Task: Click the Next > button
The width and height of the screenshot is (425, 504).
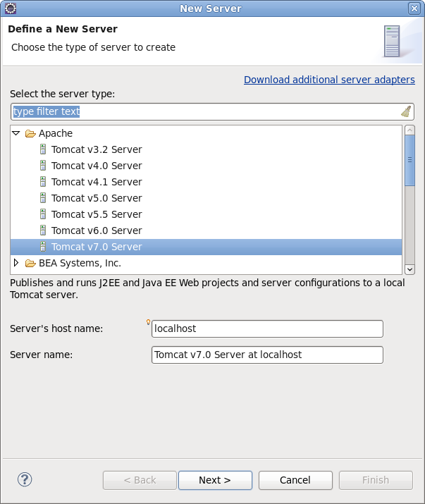Action: pos(215,480)
